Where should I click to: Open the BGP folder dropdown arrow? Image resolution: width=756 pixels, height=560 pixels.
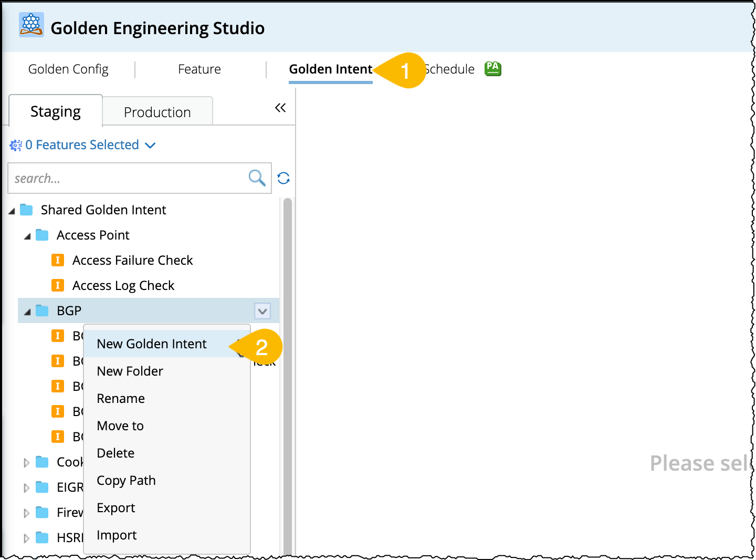(262, 311)
